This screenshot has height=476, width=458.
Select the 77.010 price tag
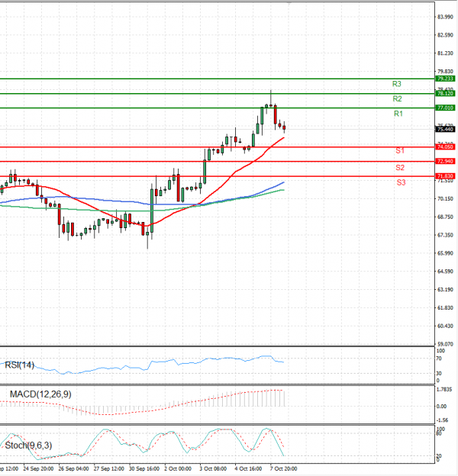(445, 108)
